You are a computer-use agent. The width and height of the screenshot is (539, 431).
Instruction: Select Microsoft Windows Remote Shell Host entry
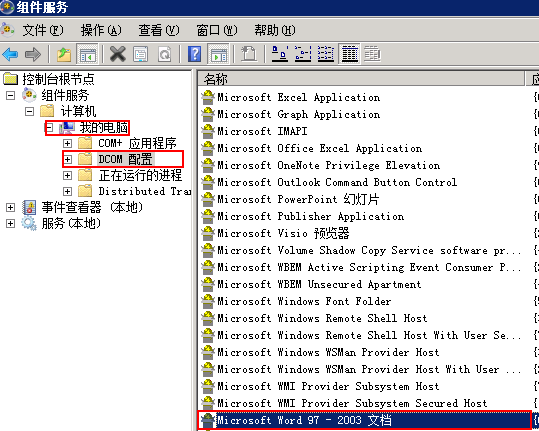tap(322, 318)
